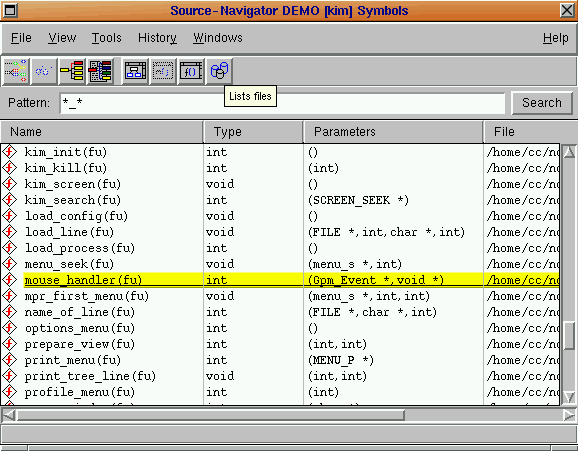Click the (Gpm_Event *, void *) parameters cell
The width and height of the screenshot is (578, 451).
pyautogui.click(x=376, y=280)
